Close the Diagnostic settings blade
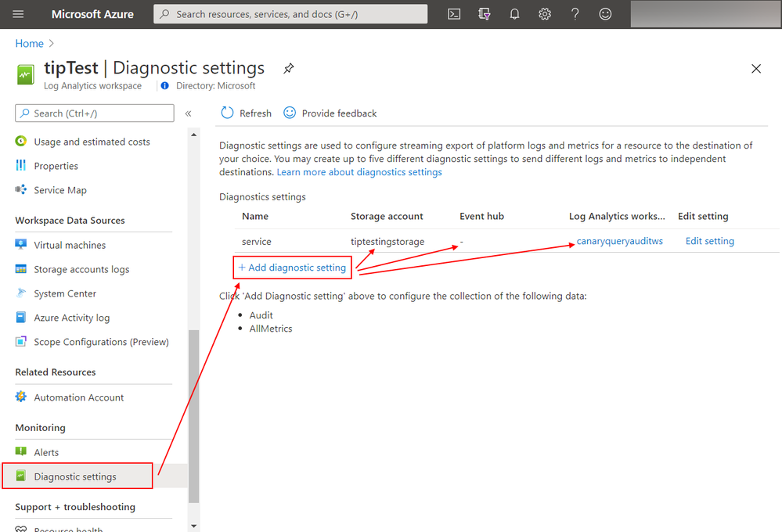 [756, 69]
